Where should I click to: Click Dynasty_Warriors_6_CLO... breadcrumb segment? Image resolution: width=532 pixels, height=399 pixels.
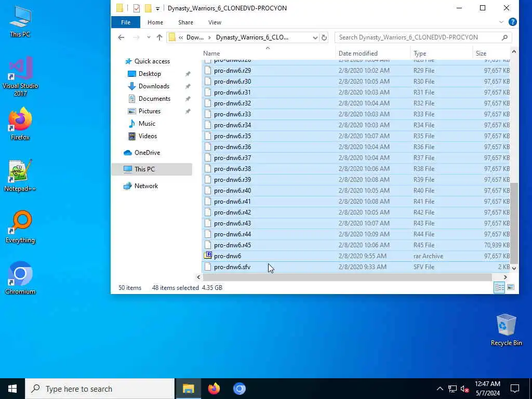[252, 37]
